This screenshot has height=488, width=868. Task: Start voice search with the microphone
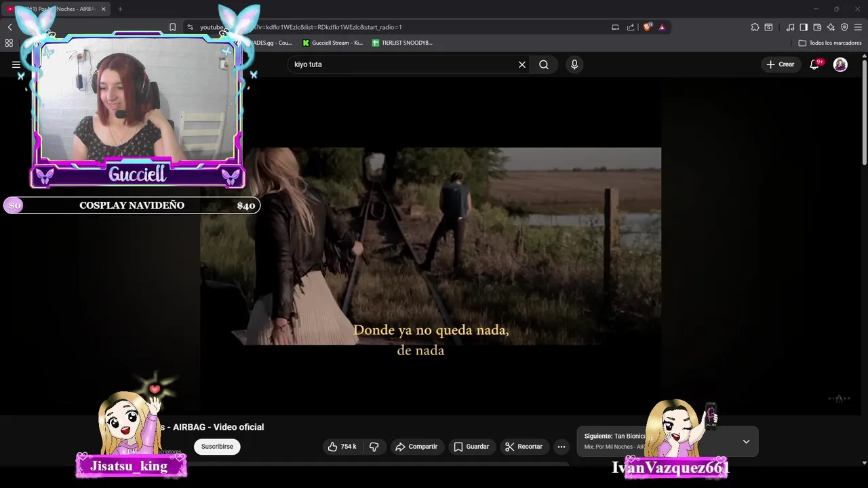coord(574,64)
